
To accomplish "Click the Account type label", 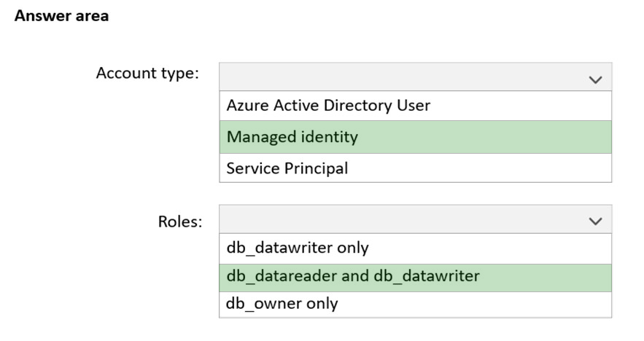I will (x=147, y=74).
